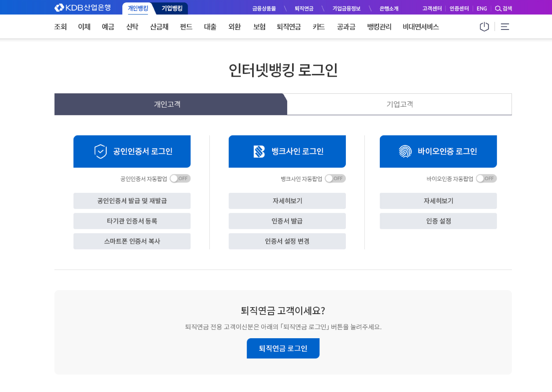Image resolution: width=552 pixels, height=392 pixels.
Task: Click 바이오인증 로그인 button
Action: 438,151
